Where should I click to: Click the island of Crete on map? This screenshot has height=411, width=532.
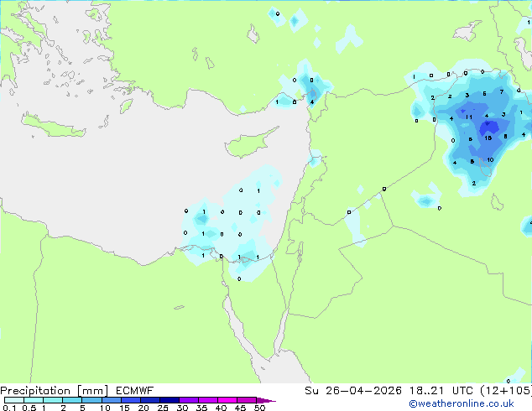coord(51,126)
